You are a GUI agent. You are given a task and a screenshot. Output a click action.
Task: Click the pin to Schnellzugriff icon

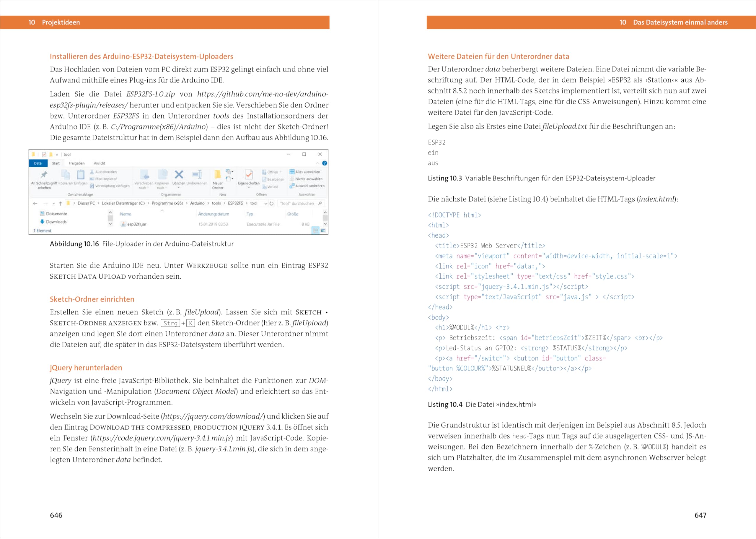coord(44,174)
